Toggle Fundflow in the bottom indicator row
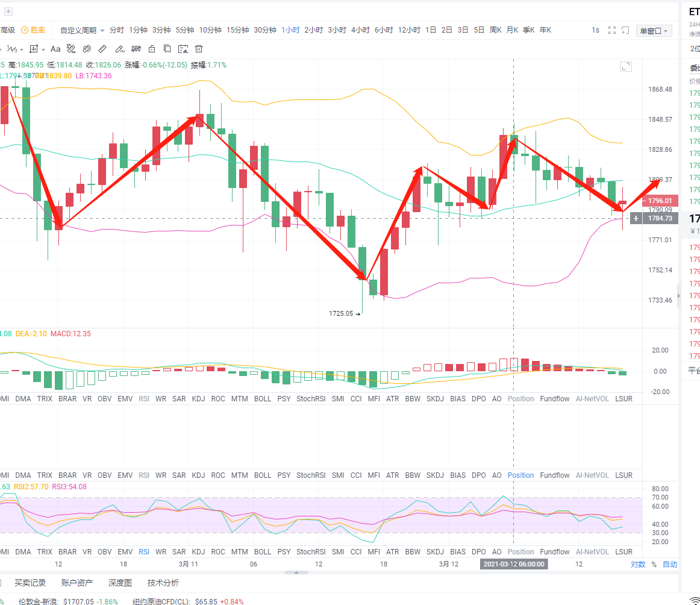 pos(554,552)
